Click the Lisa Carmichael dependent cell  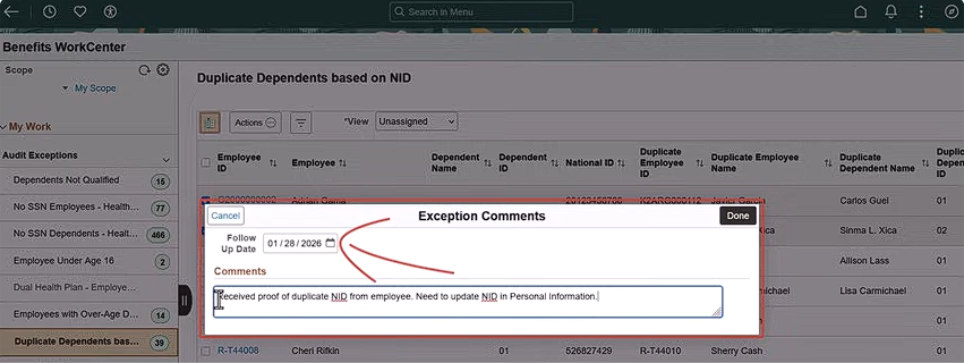[x=872, y=290]
